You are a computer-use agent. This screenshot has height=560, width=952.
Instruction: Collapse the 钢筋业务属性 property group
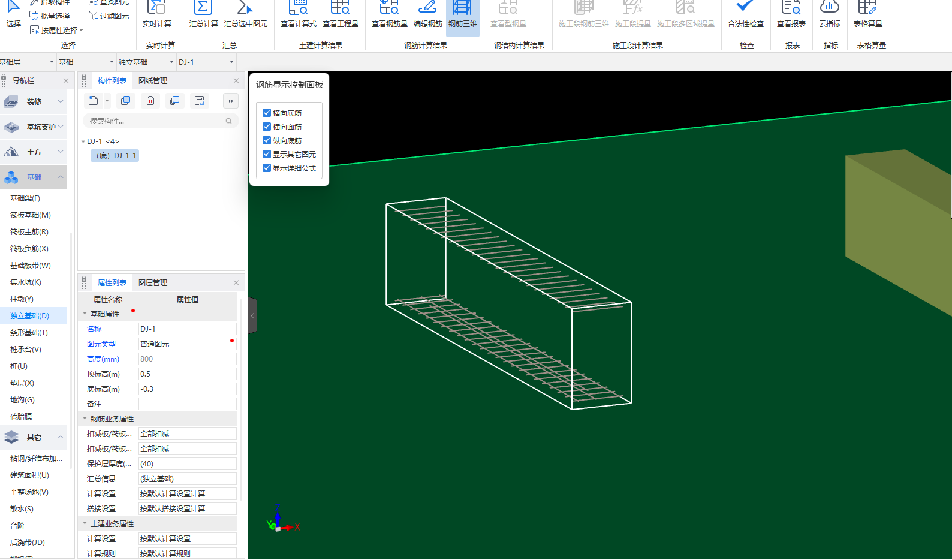[x=85, y=419]
